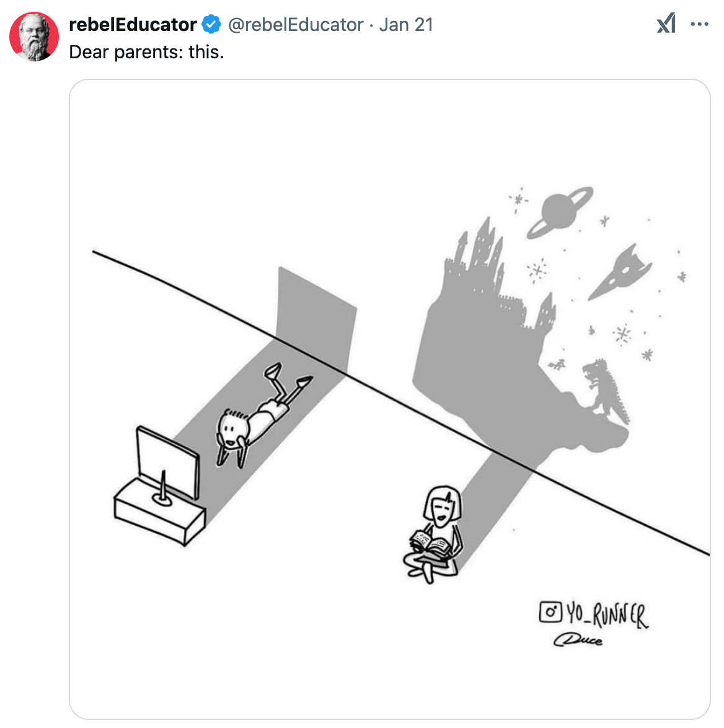Open the @rebelEducator handle link
This screenshot has height=728, width=724.
296,25
